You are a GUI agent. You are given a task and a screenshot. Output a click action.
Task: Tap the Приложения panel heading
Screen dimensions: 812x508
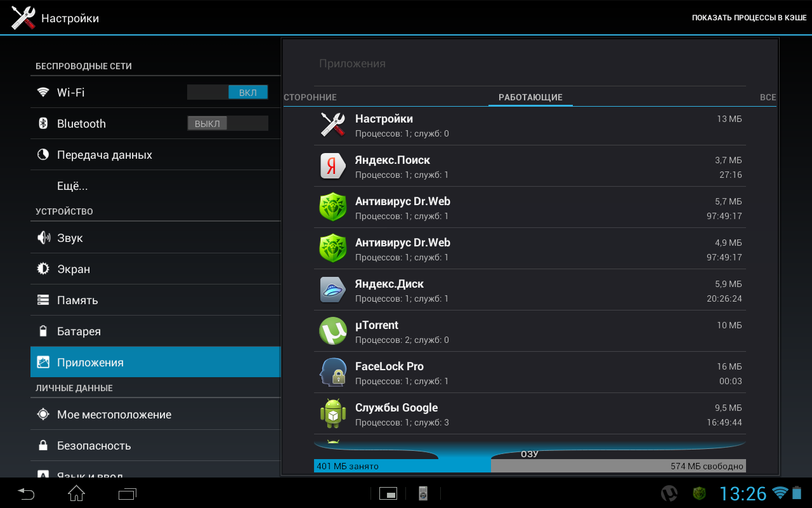352,63
